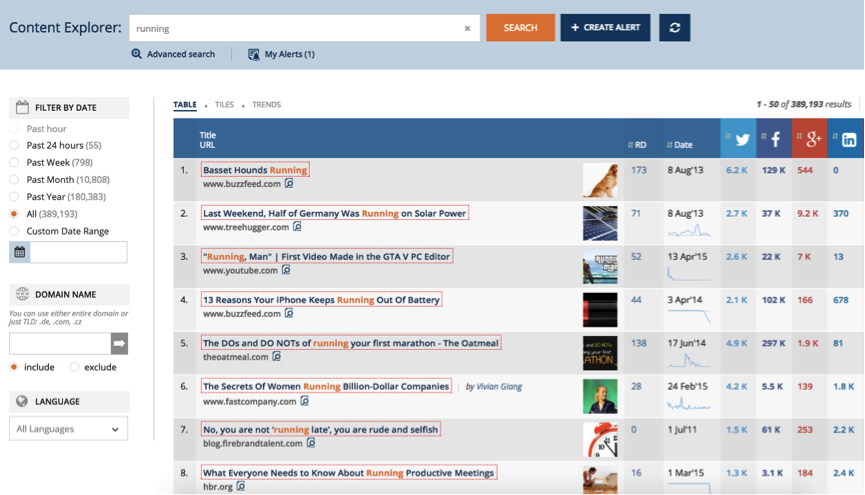
Task: Click the Basset Hound dog thumbnail
Action: (600, 180)
